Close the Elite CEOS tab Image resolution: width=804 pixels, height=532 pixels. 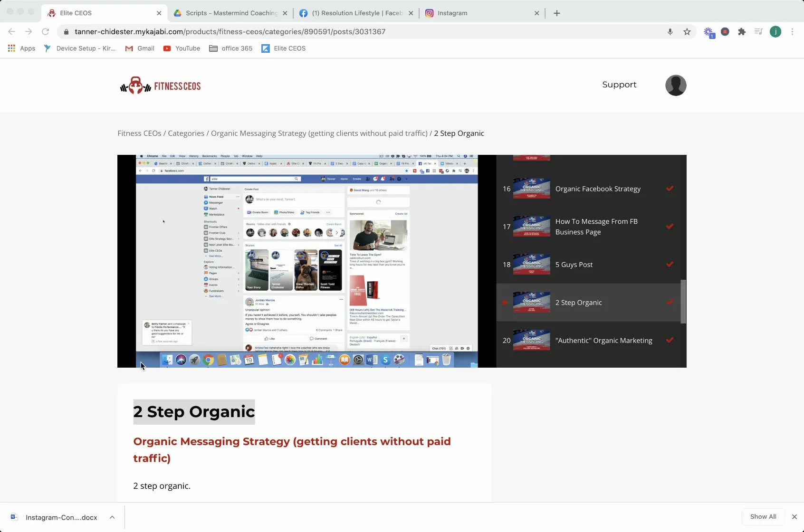[159, 13]
